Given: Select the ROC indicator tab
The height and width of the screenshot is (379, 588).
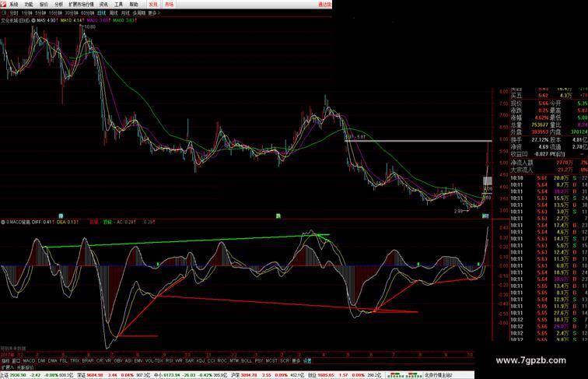Looking at the screenshot, I should coord(222,360).
